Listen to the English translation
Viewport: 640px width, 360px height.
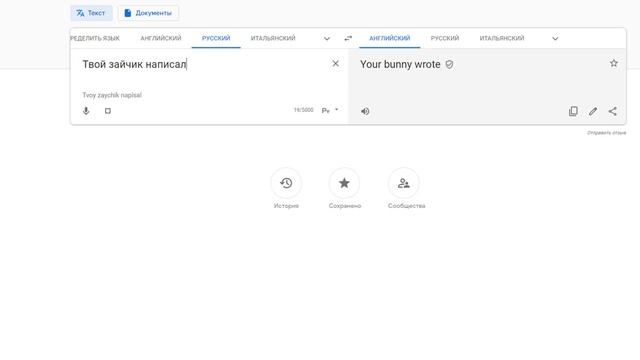365,111
